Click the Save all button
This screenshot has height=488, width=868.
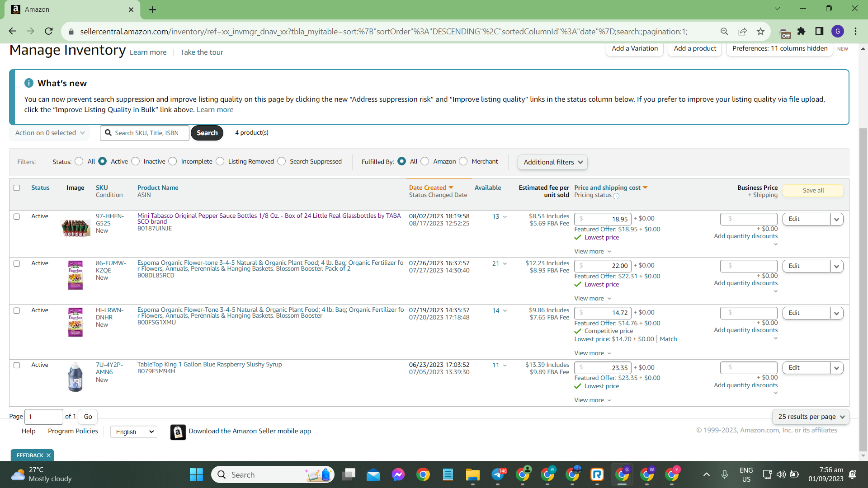point(813,191)
